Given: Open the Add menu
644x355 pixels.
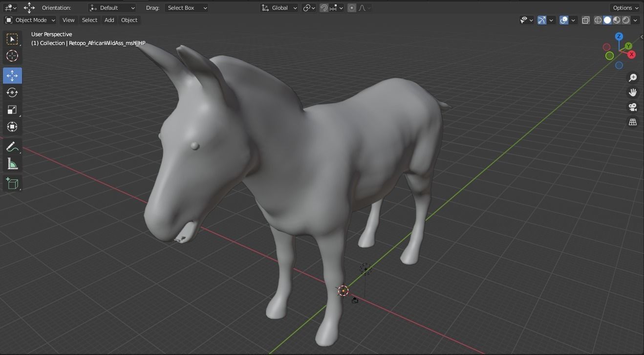Looking at the screenshot, I should [x=109, y=20].
